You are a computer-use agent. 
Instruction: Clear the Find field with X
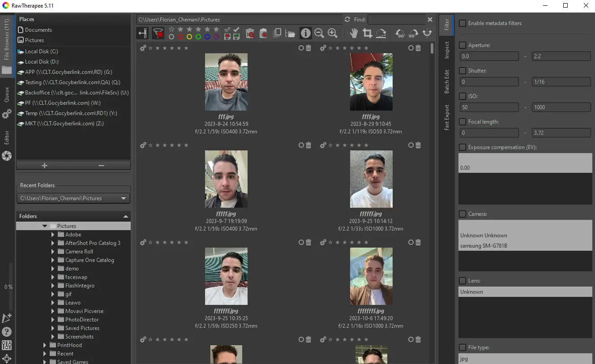click(430, 20)
